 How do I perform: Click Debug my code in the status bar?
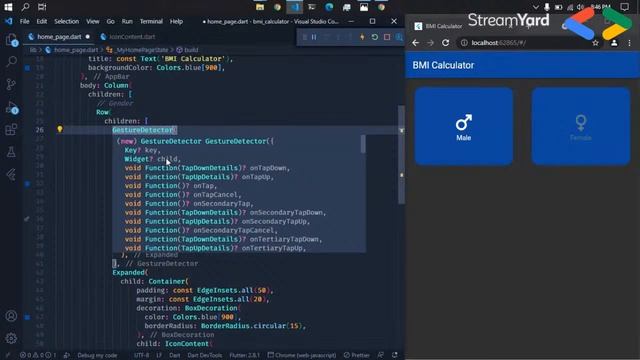point(97,355)
